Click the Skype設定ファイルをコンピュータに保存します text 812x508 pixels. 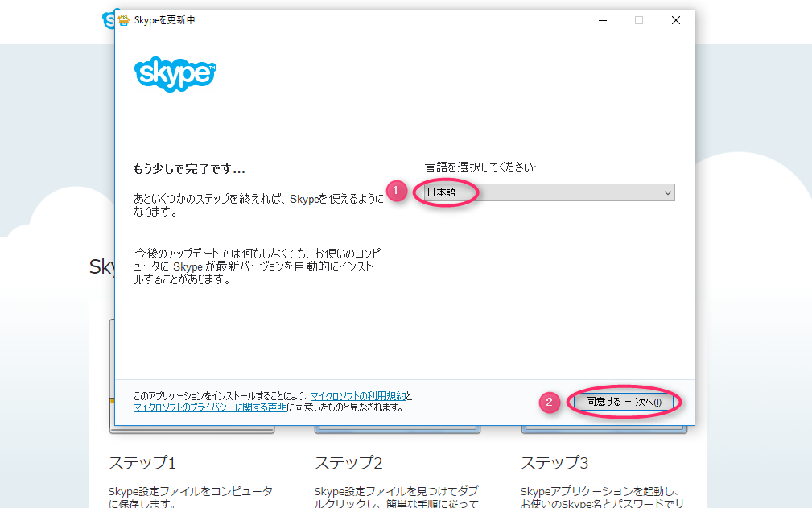(x=190, y=497)
